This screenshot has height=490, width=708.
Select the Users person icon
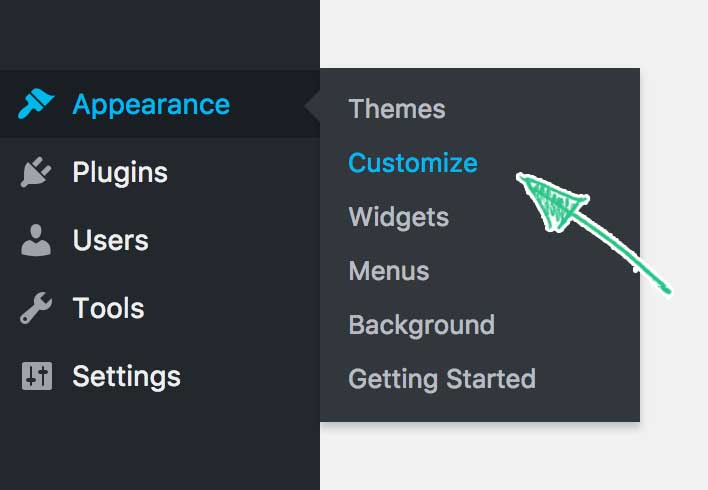[x=36, y=240]
